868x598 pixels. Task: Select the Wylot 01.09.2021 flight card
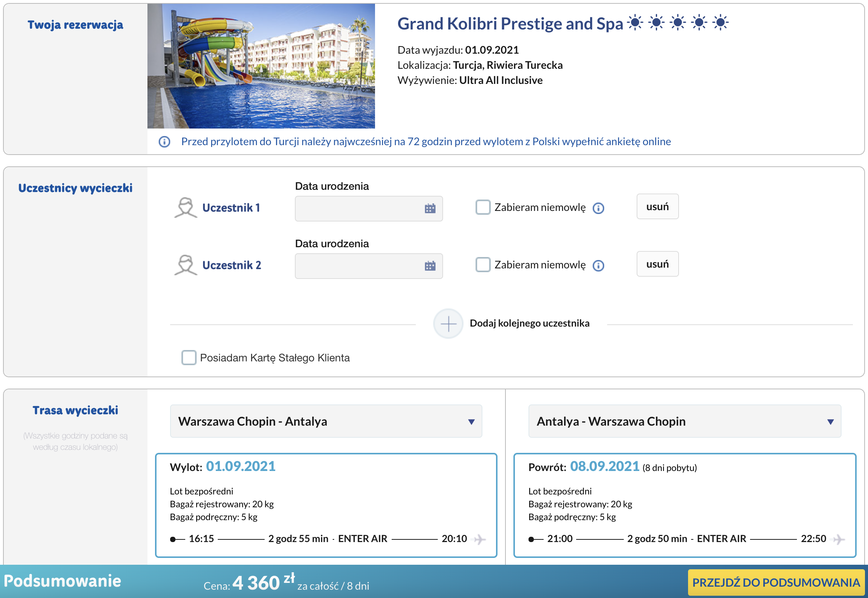[326, 505]
